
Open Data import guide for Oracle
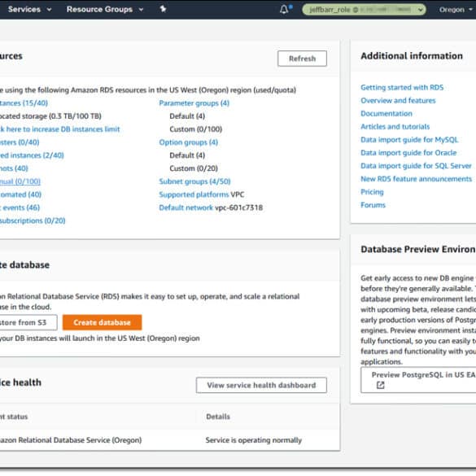408,153
